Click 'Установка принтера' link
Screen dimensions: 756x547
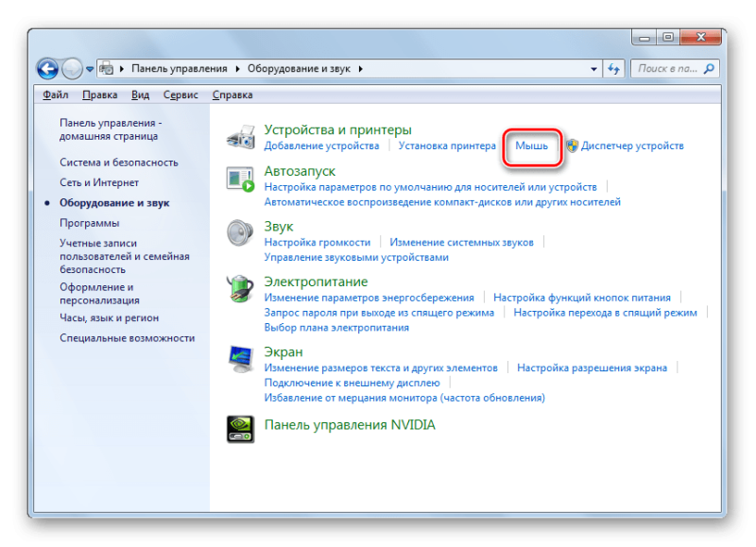pyautogui.click(x=447, y=145)
